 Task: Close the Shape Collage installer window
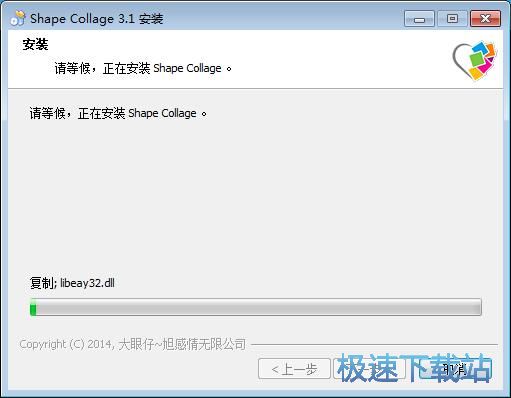point(485,19)
